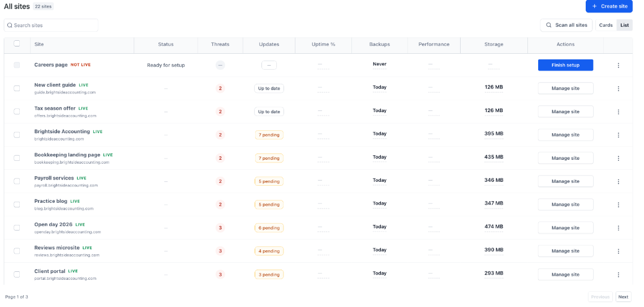Click the 7 pending badge for Bookkeeping landing page
This screenshot has height=307, width=644.
click(269, 158)
